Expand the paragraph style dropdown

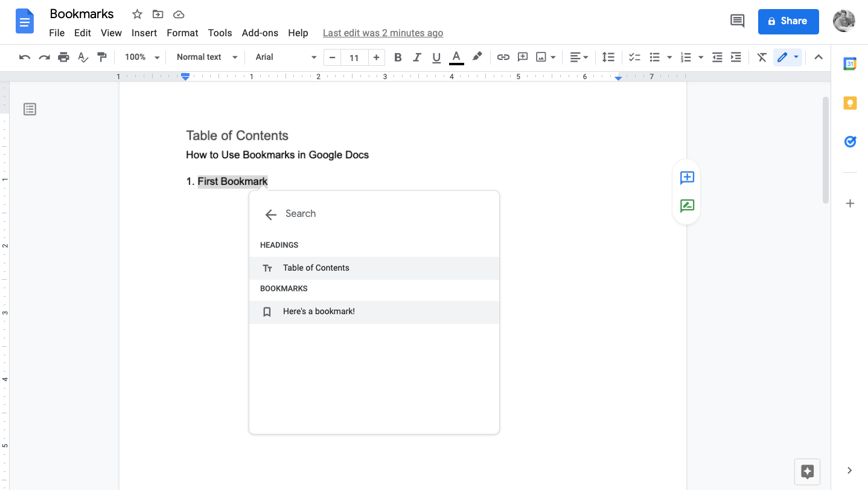tap(205, 57)
